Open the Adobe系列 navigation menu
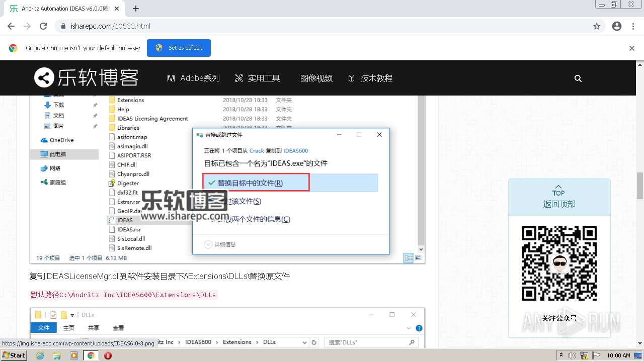644x362 pixels. pos(194,78)
